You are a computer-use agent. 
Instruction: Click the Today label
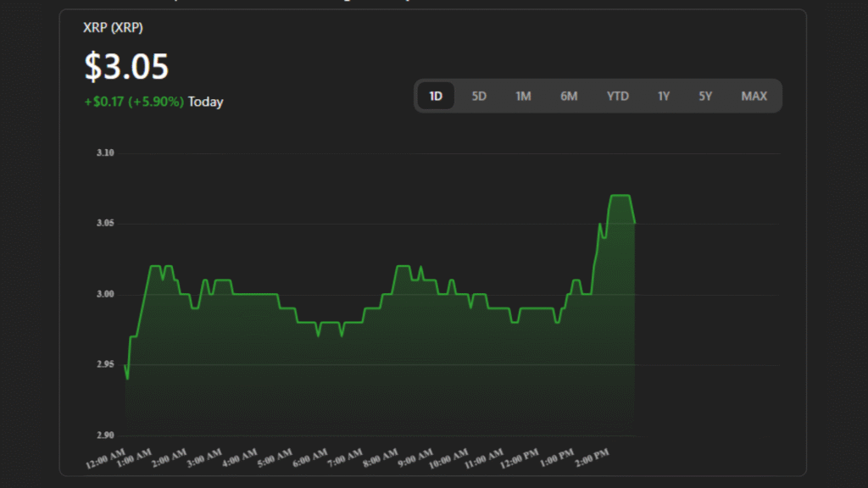205,102
